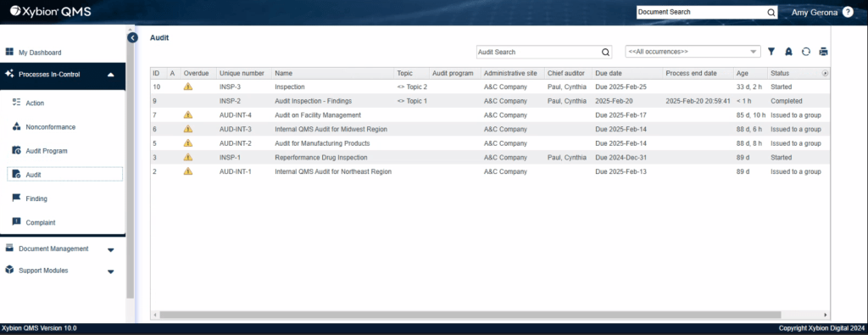Click Internal QMS Audit for Northeast Region
The image size is (868, 335).
click(x=332, y=171)
